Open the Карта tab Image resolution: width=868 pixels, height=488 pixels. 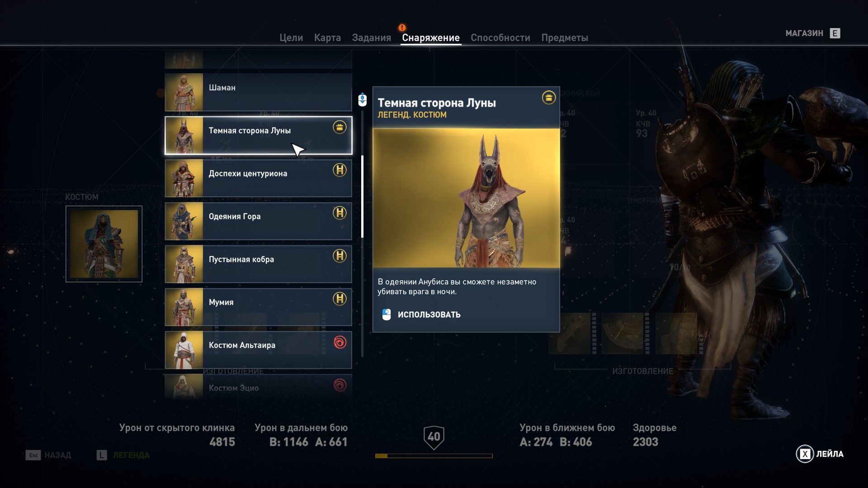(327, 38)
